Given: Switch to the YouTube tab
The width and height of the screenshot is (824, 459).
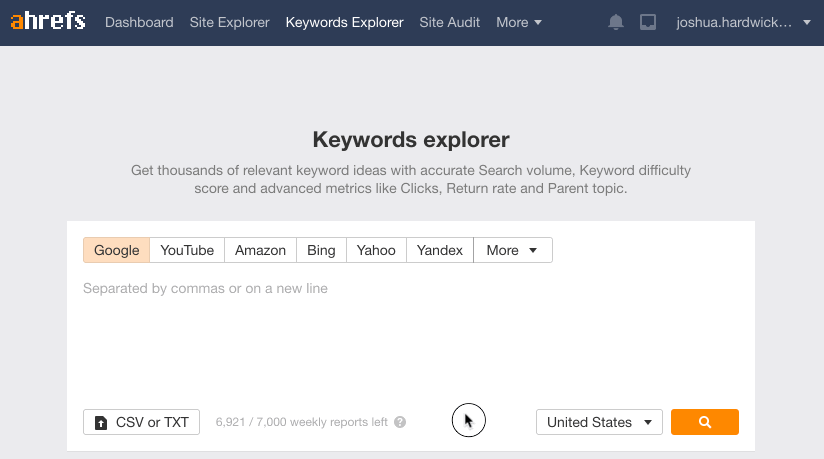Looking at the screenshot, I should (x=187, y=250).
